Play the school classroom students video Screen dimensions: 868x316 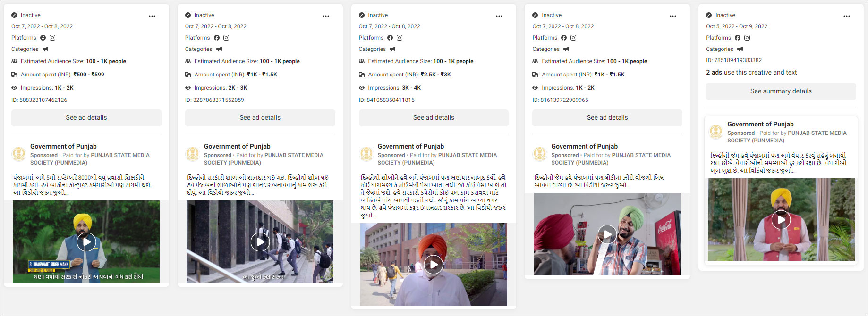click(x=260, y=242)
